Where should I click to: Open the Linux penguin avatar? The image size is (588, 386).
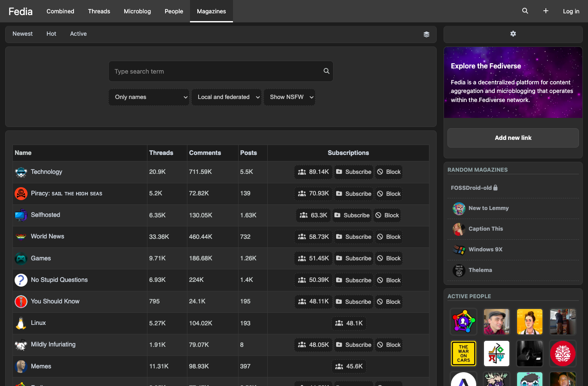tap(21, 323)
